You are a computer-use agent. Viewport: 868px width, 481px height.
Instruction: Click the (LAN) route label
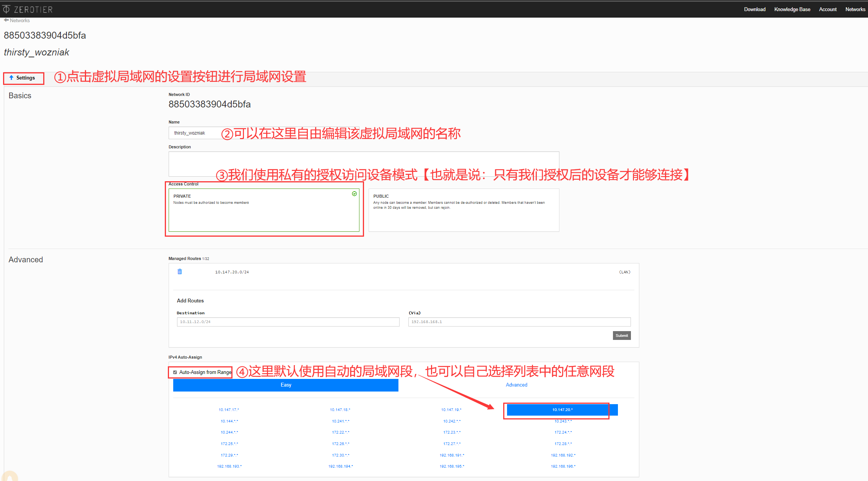(624, 272)
